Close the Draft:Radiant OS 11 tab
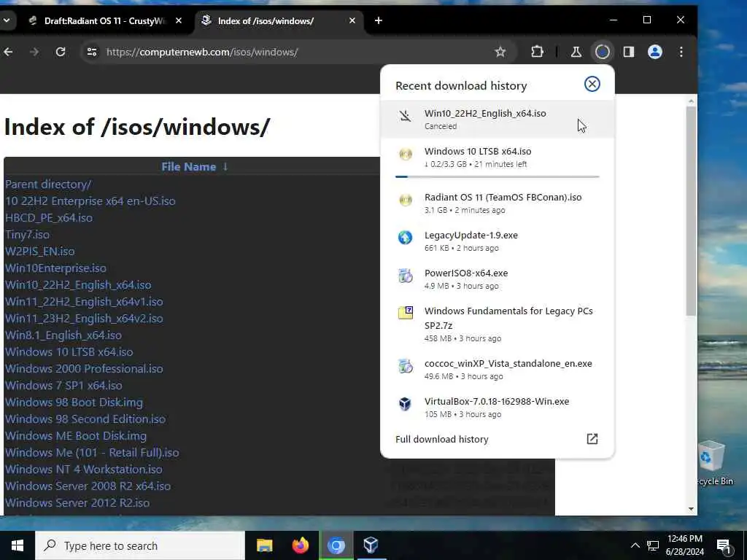Image resolution: width=747 pixels, height=560 pixels. (x=179, y=20)
